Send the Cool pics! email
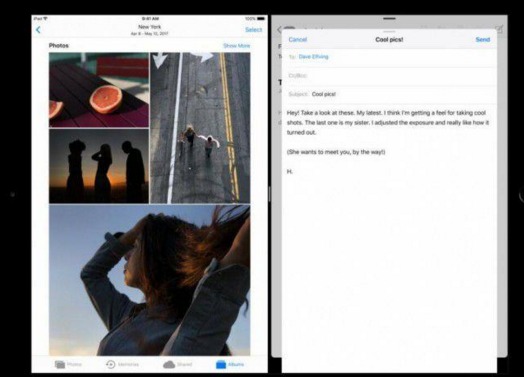Image resolution: width=524 pixels, height=377 pixels. click(x=483, y=39)
